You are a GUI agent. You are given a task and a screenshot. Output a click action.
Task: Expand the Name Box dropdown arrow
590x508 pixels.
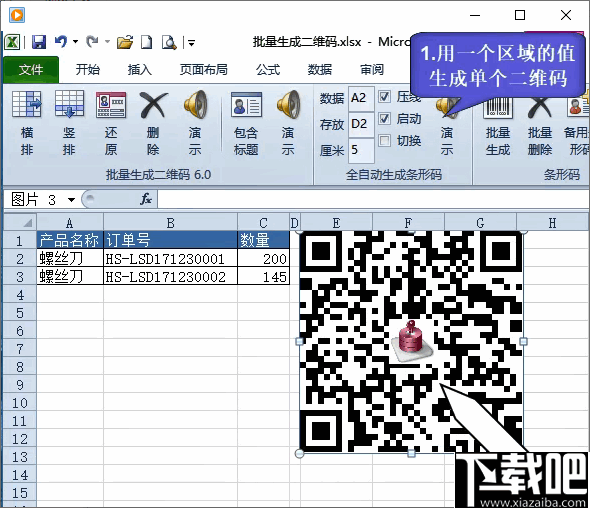point(71,199)
